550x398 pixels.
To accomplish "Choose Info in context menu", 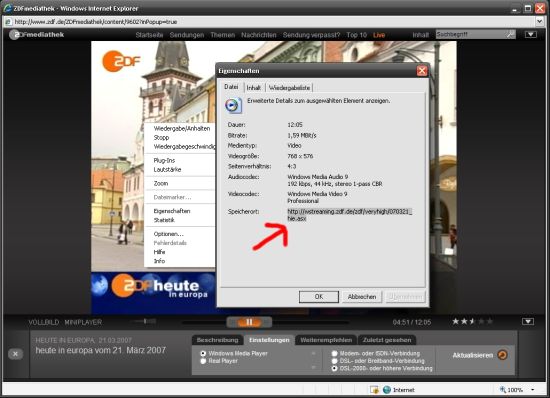I will point(159,261).
